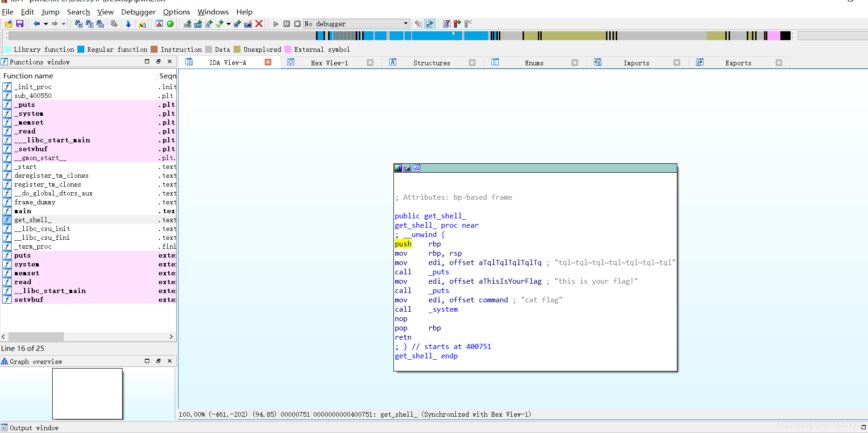Close the Graph overview panel
Image resolution: width=868 pixels, height=433 pixels.
pos(170,361)
